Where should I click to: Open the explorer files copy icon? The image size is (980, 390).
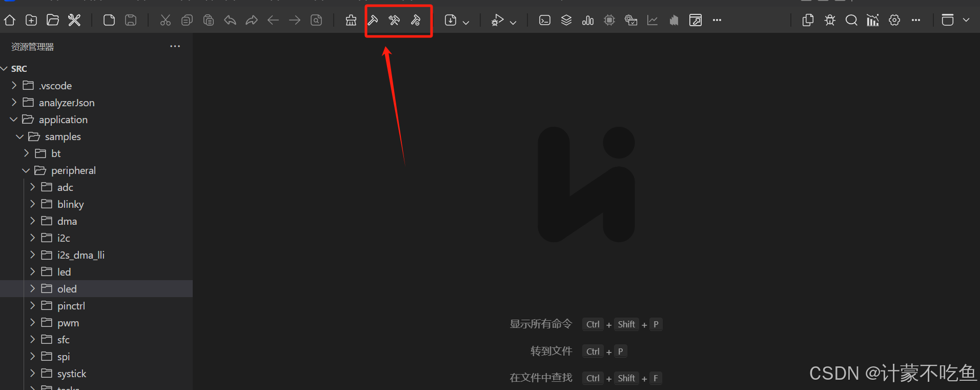[x=808, y=20]
